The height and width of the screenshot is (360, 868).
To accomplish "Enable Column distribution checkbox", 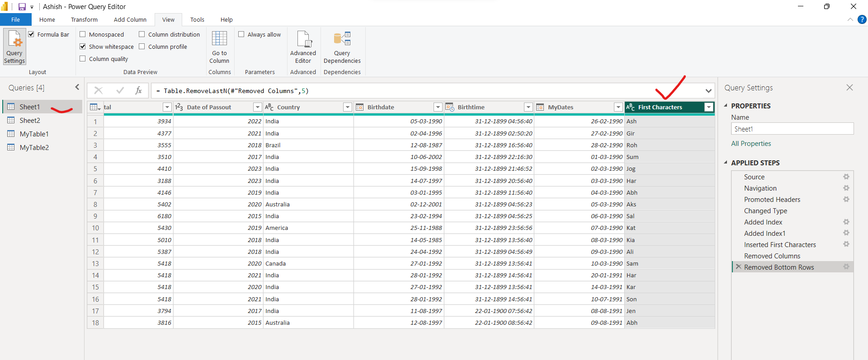I will tap(142, 34).
